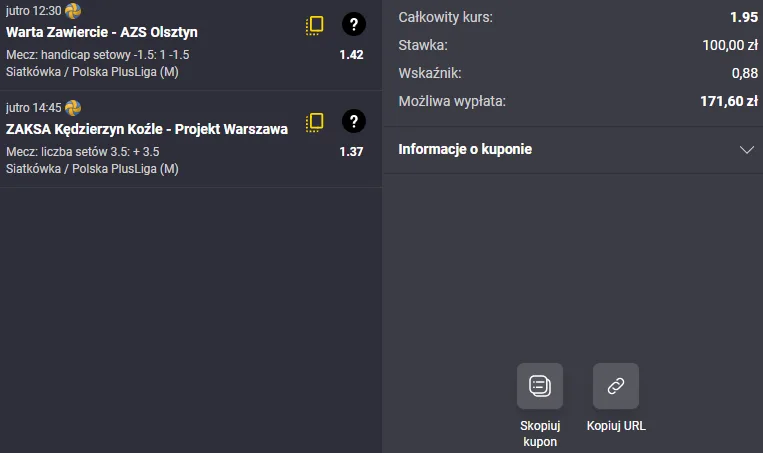Select the 1.42 odds value

click(x=351, y=55)
